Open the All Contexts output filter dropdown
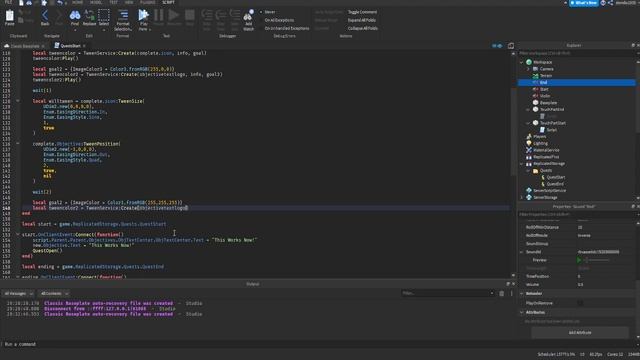Image resolution: width=640 pixels, height=360 pixels. tap(54, 293)
